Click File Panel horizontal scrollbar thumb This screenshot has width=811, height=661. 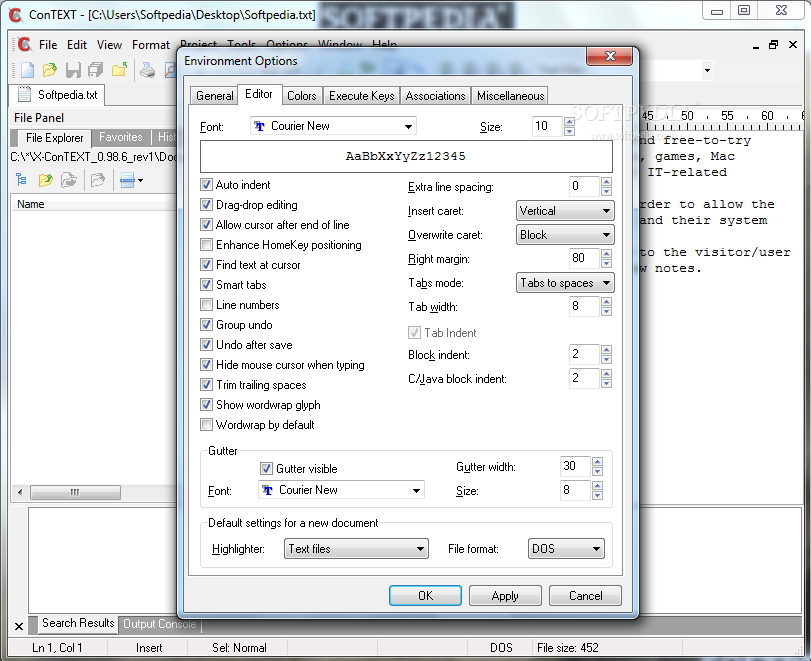tap(75, 492)
